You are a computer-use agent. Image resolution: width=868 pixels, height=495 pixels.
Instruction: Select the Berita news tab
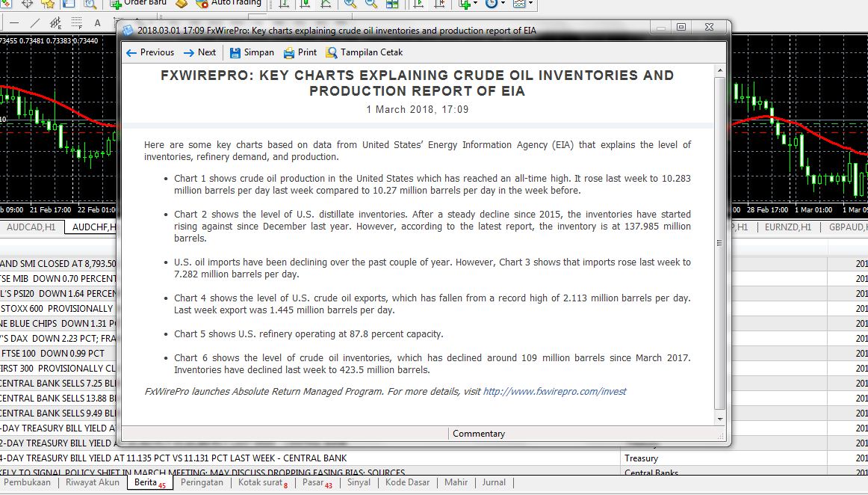tap(150, 482)
